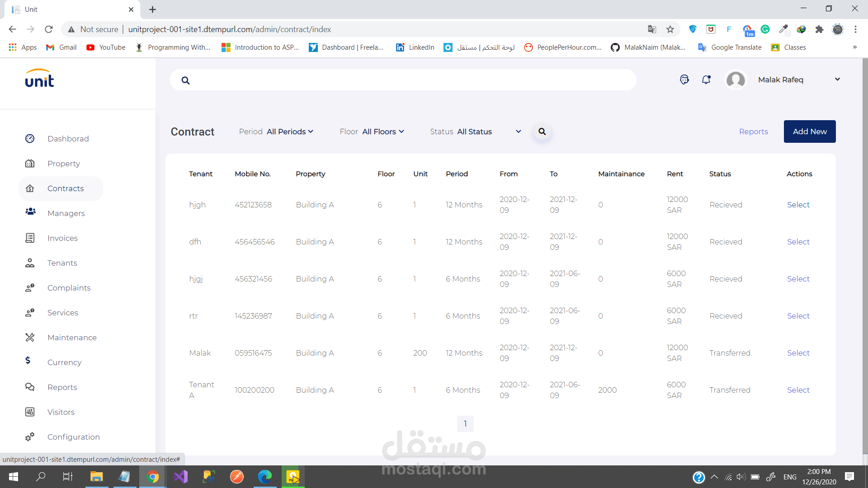
Task: Click the Currency dollar icon
Action: point(28,361)
